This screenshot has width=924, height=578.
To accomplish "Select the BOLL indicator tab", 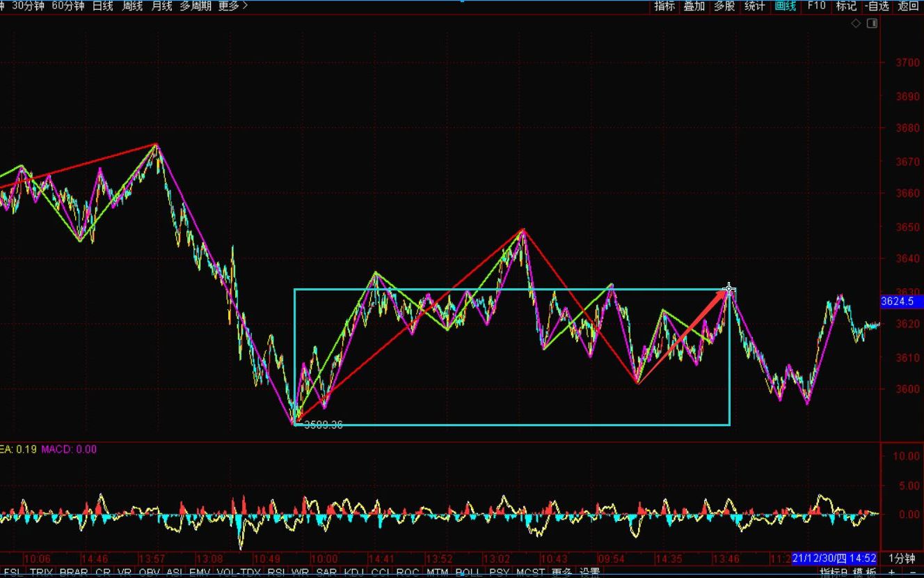I will (469, 572).
